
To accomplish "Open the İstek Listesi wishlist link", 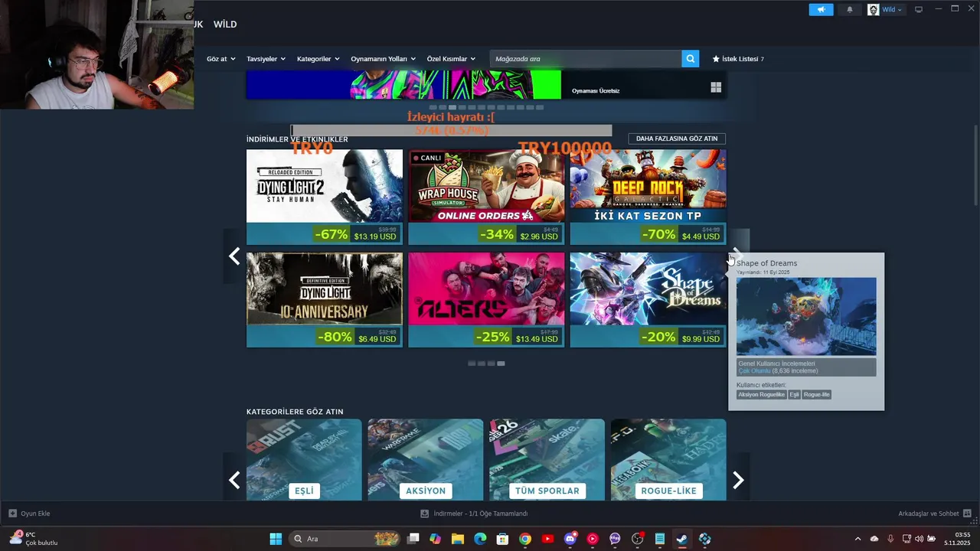I will pyautogui.click(x=738, y=59).
